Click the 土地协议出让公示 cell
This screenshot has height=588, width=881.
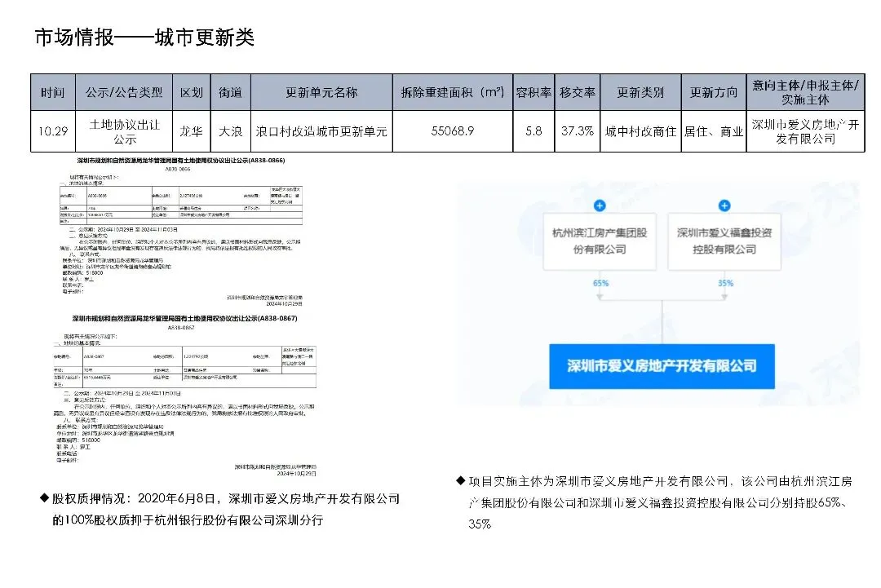tap(124, 131)
